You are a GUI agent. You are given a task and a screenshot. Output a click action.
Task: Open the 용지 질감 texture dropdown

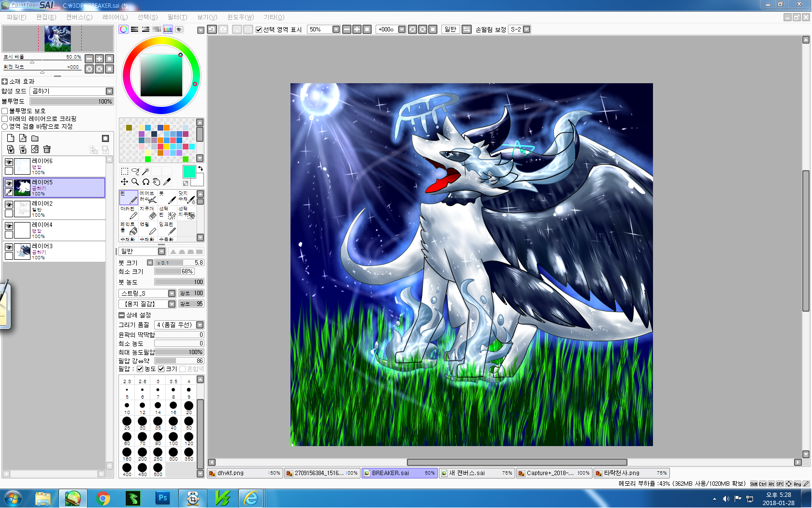click(147, 304)
